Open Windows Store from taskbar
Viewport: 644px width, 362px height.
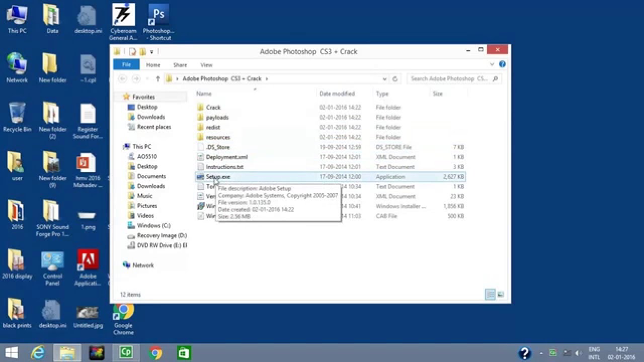click(184, 352)
